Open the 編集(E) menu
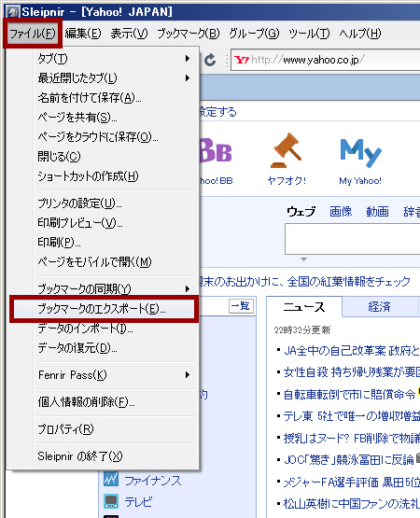Viewport: 420px width, 518px height. tap(83, 34)
